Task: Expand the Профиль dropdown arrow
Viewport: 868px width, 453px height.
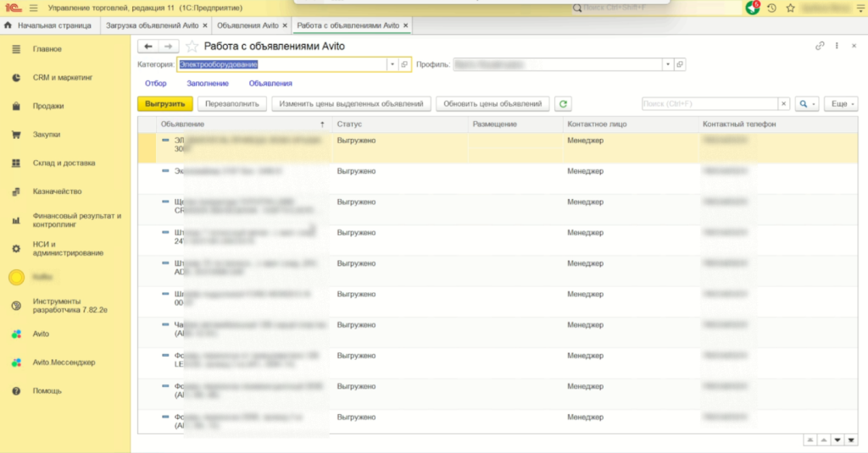Action: pyautogui.click(x=668, y=64)
